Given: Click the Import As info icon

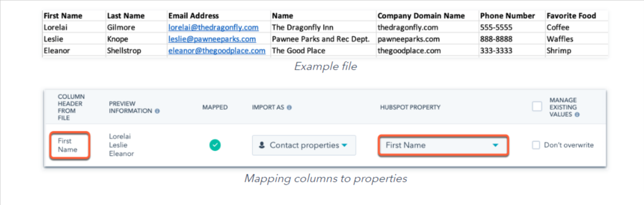Looking at the screenshot, I should (x=289, y=107).
